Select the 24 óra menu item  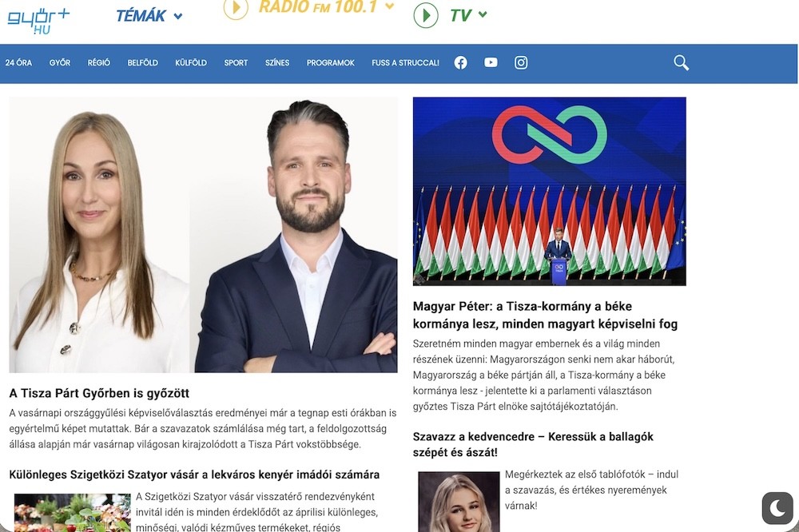coord(18,62)
